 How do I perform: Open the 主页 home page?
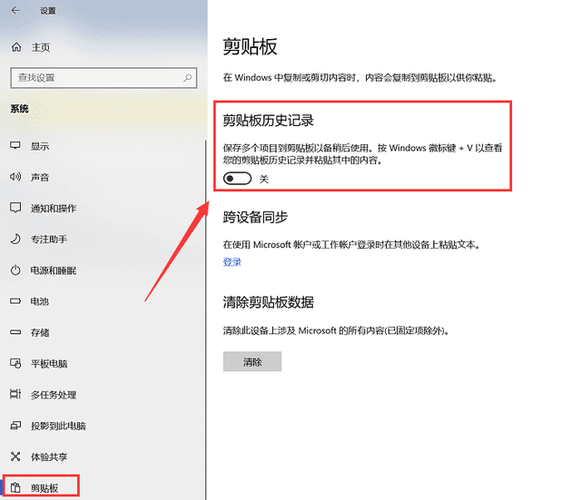(41, 47)
